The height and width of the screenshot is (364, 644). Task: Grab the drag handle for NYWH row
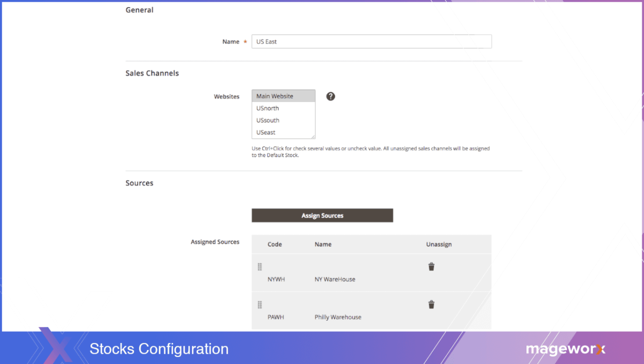tap(260, 266)
